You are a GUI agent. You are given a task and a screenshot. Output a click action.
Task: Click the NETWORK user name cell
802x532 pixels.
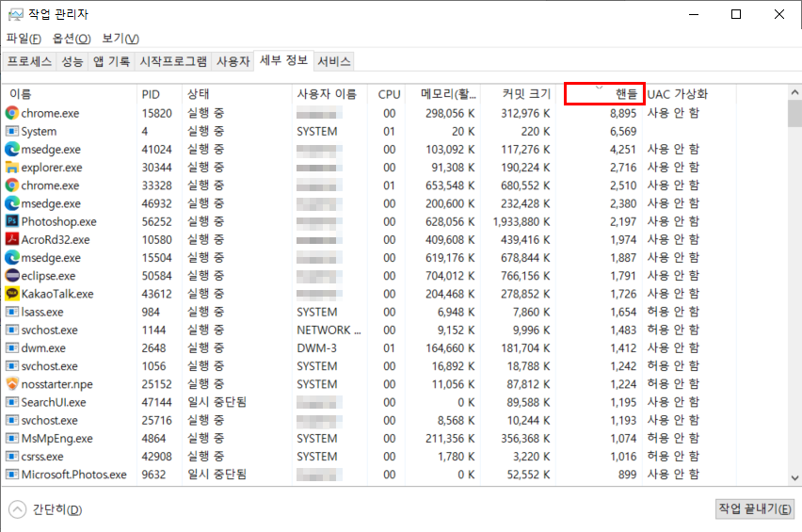coord(329,330)
